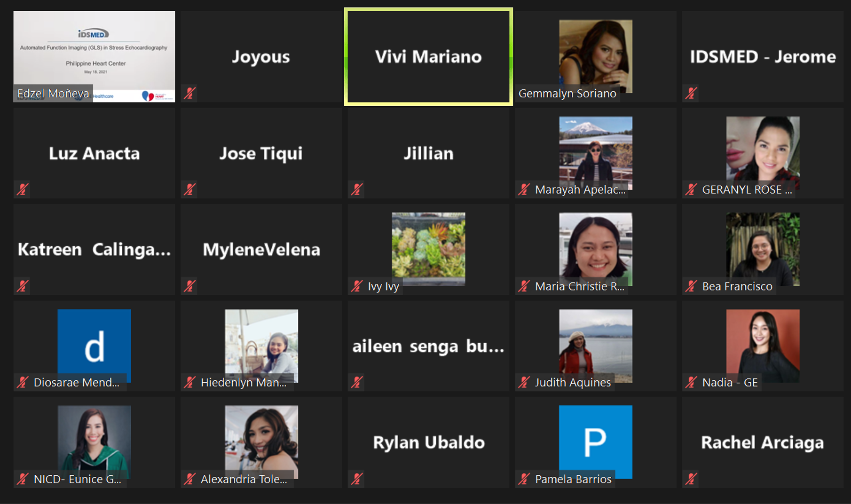The image size is (851, 504).
Task: Click muted mic icon on Jillian tile
Action: (357, 189)
